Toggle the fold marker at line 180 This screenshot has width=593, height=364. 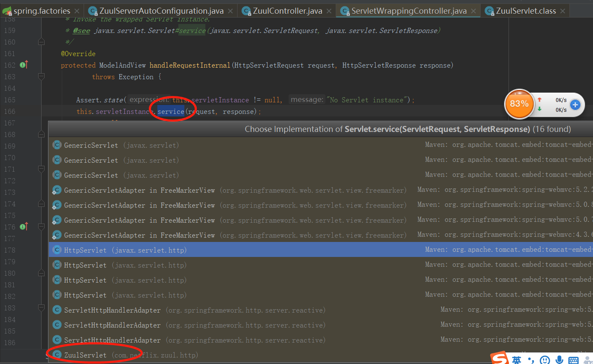tap(41, 273)
